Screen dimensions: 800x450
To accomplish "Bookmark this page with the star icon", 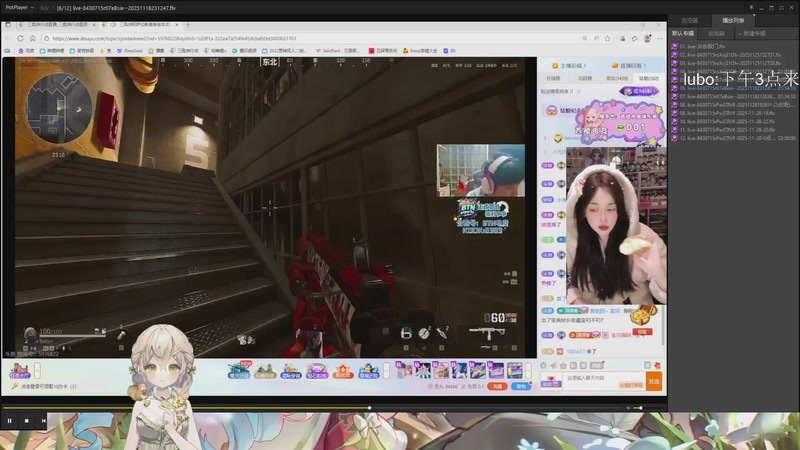I will [x=608, y=38].
